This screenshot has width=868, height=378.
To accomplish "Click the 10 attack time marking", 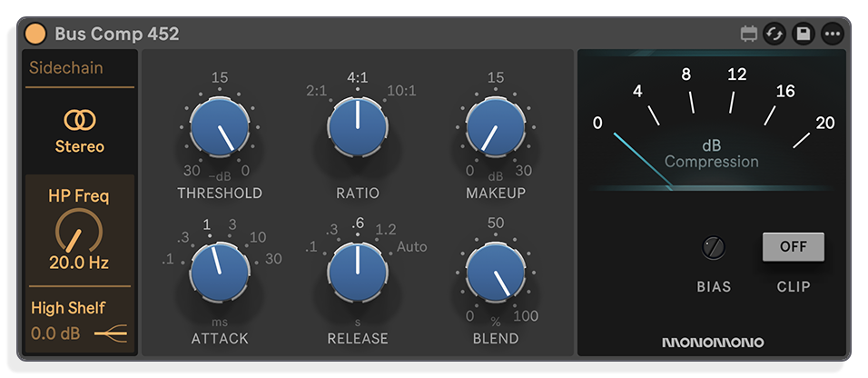I will pyautogui.click(x=258, y=238).
